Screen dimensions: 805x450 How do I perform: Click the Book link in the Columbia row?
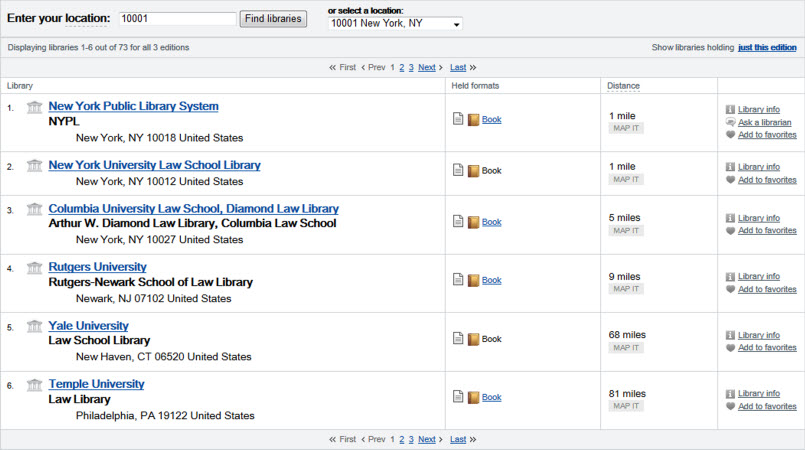491,222
